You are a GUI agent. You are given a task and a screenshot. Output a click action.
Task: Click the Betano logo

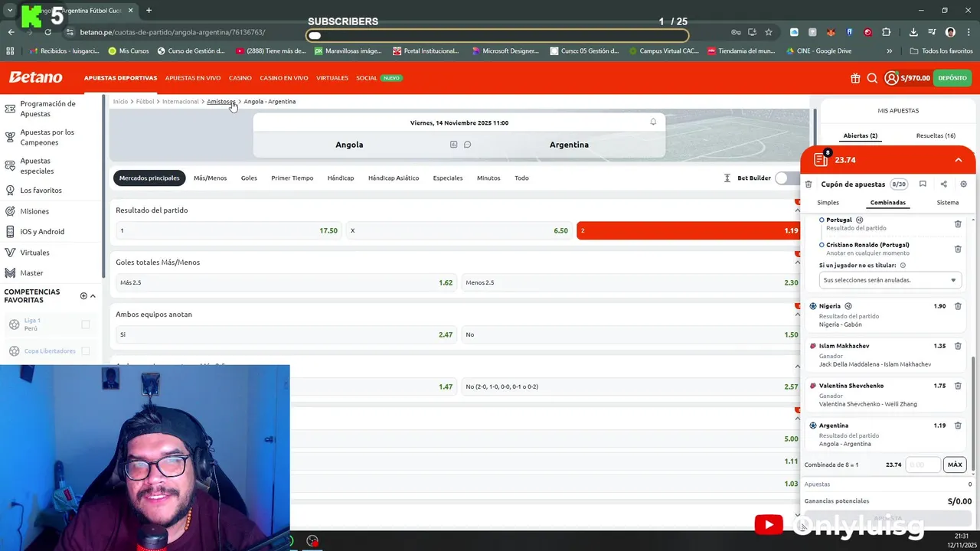click(x=35, y=77)
